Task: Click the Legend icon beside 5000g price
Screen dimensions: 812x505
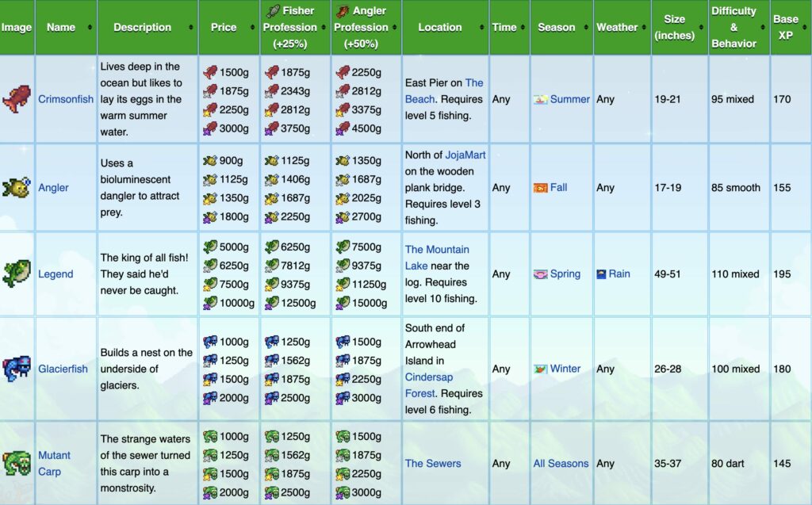Action: 210,247
